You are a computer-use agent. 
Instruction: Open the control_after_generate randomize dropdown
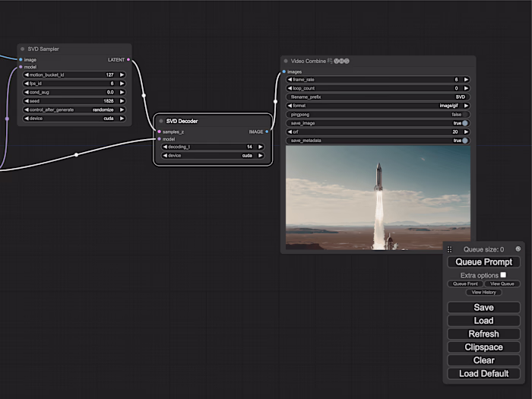74,109
